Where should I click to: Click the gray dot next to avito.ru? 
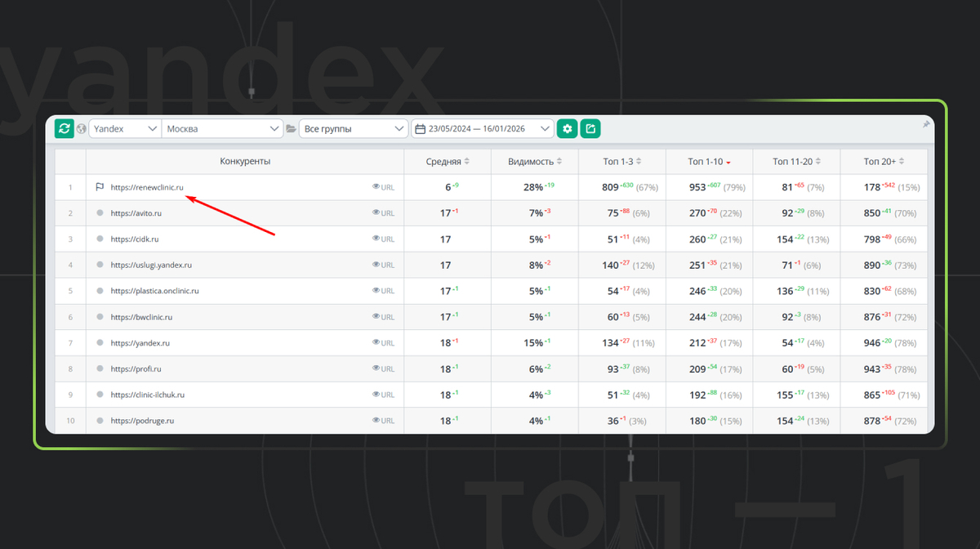100,213
